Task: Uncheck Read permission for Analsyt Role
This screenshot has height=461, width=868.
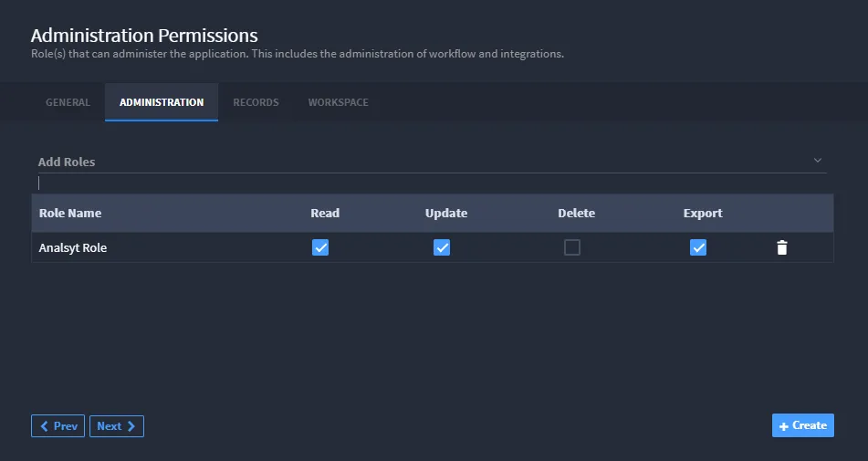Action: tap(320, 247)
